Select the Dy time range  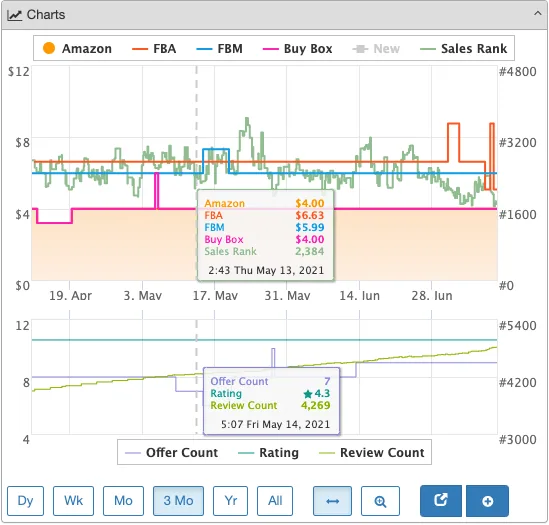[25, 501]
